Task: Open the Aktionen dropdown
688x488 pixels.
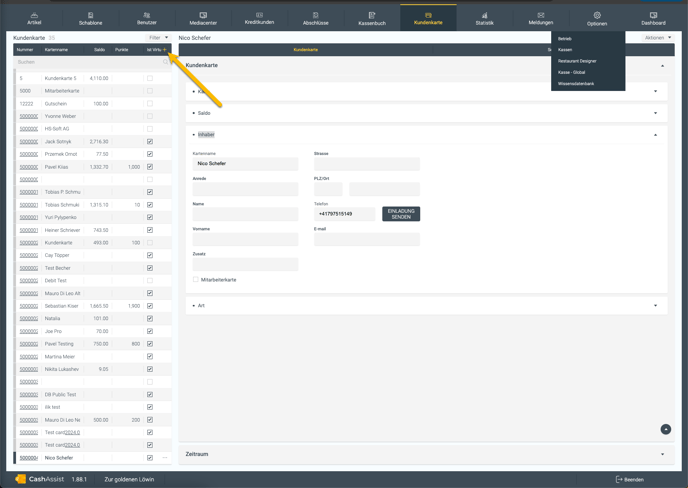Action: coord(658,38)
